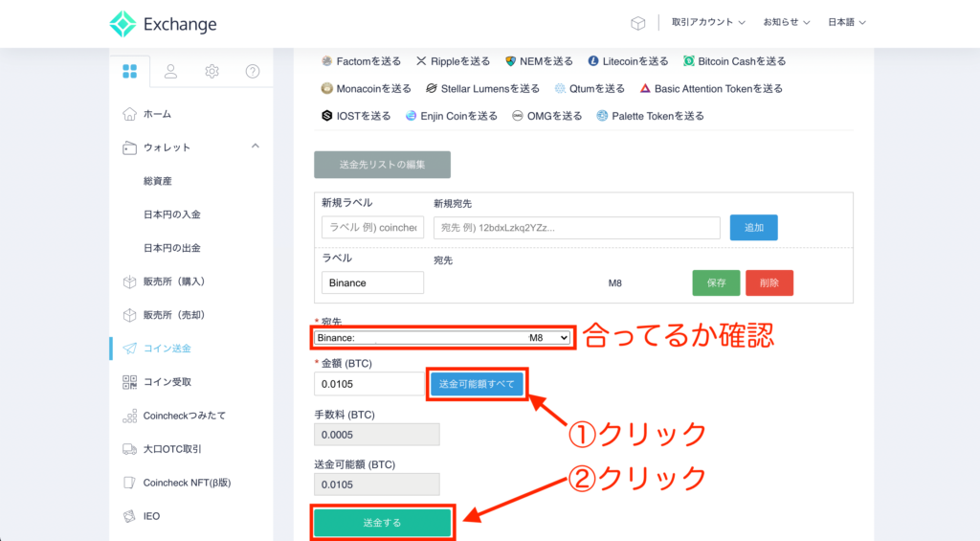Click the wallet icon beside ウォレット
This screenshot has width=980, height=541.
pyautogui.click(x=129, y=147)
